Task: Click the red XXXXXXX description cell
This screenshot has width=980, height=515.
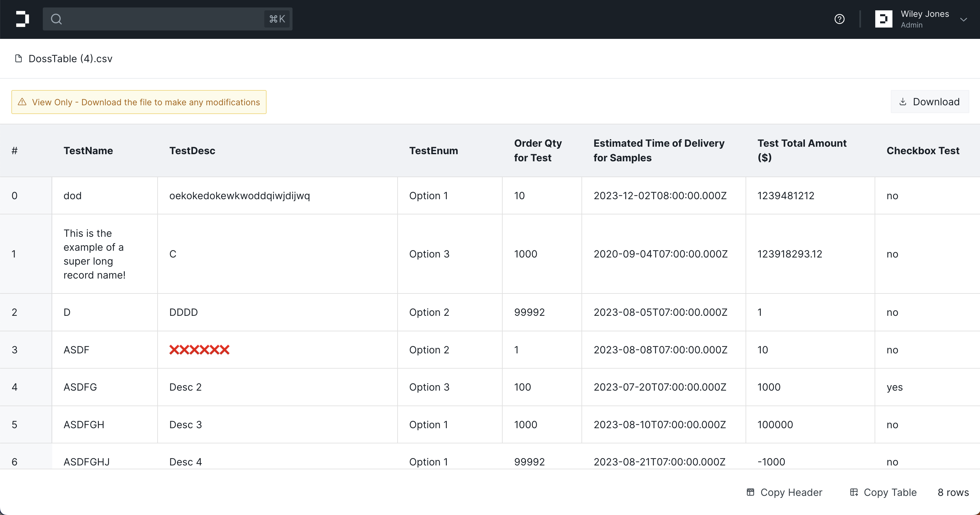Action: (199, 350)
